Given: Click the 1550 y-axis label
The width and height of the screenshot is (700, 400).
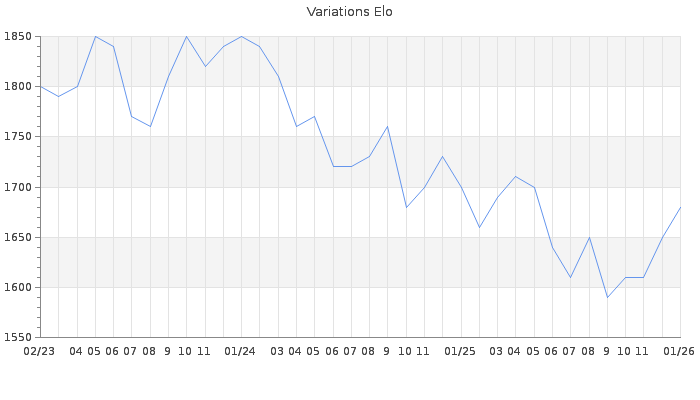Looking at the screenshot, I should 17,338.
